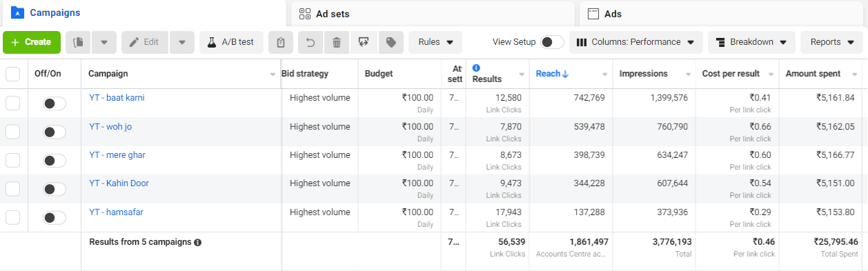Open the Campaign column header menu arrow
The image size is (868, 271).
pyautogui.click(x=273, y=74)
